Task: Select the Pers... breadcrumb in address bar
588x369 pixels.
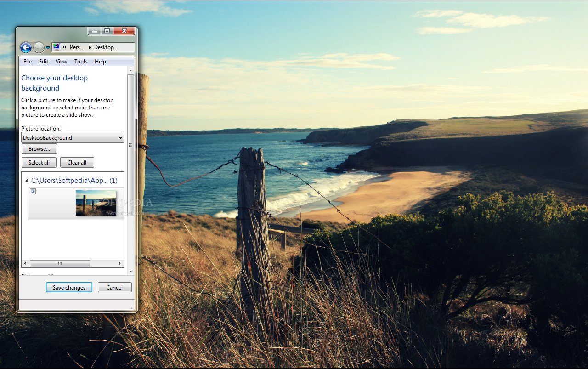Action: 77,47
